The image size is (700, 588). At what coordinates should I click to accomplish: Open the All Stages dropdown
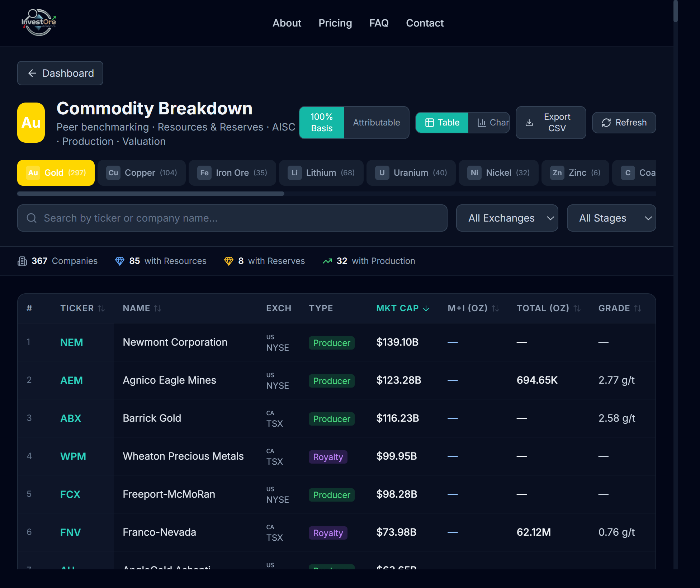(611, 218)
